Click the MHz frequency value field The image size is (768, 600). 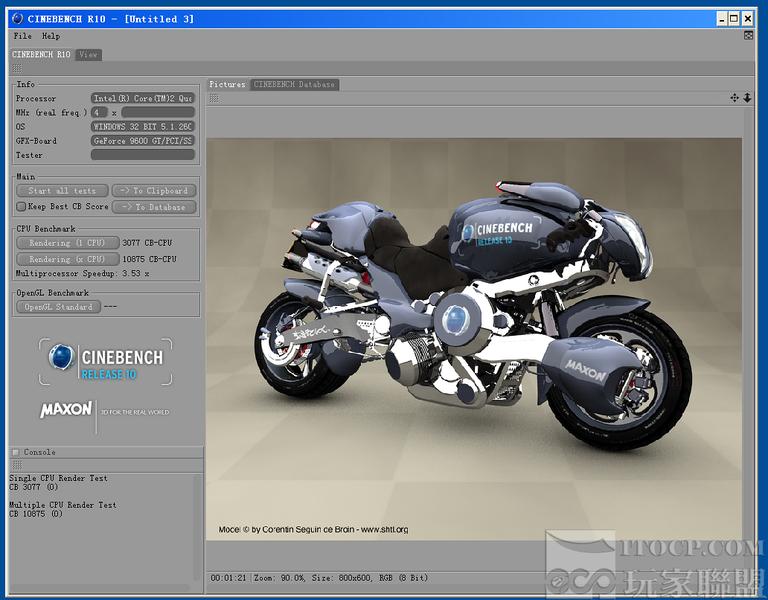[158, 113]
